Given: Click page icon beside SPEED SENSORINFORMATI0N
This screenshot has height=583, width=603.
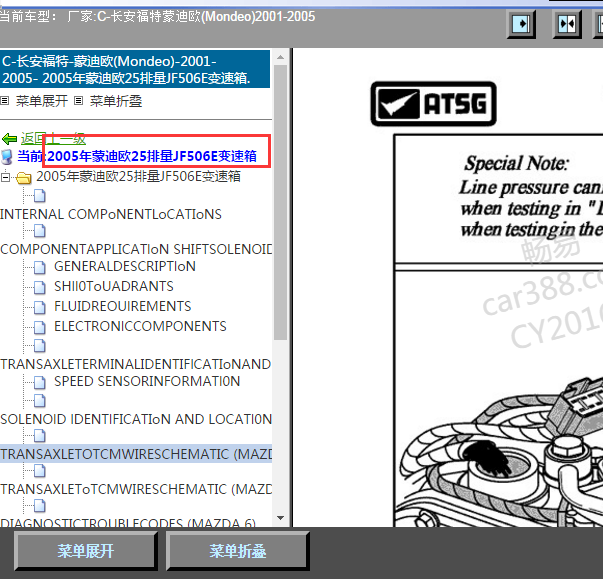Looking at the screenshot, I should click(39, 381).
